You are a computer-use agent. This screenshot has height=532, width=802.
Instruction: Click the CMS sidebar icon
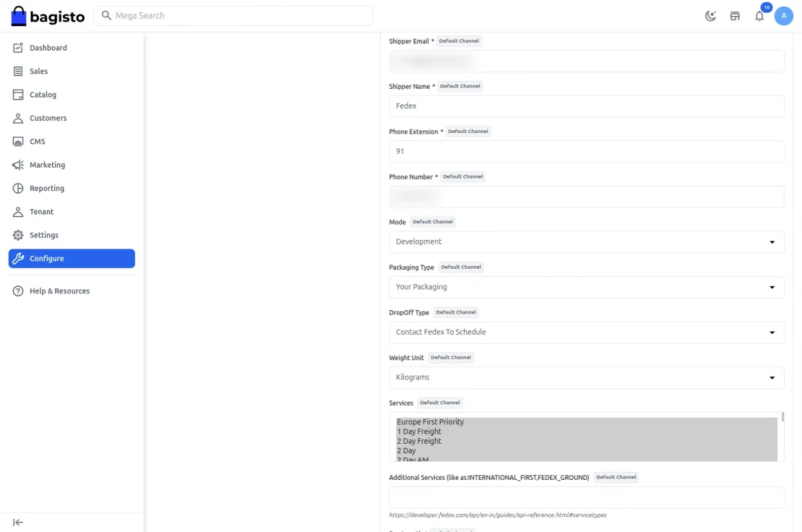coord(18,142)
